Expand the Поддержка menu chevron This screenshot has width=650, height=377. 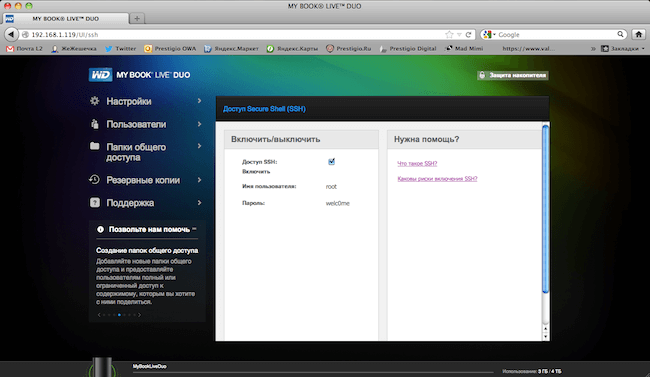click(x=199, y=202)
